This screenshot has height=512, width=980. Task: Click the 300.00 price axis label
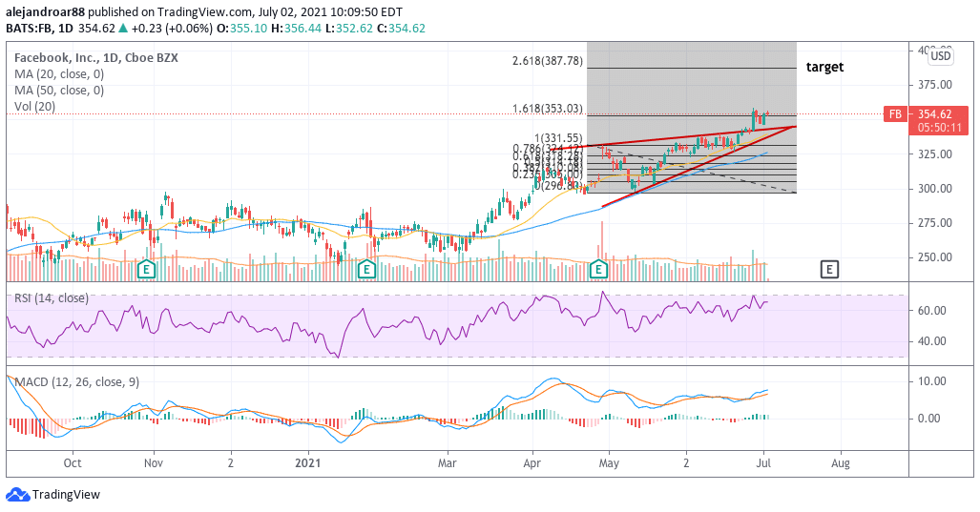[935, 189]
